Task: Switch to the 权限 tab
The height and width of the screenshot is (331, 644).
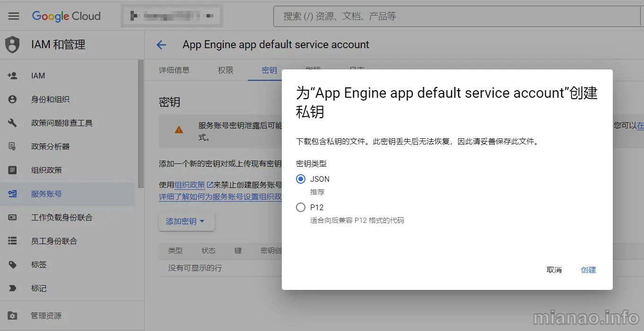Action: pos(226,70)
